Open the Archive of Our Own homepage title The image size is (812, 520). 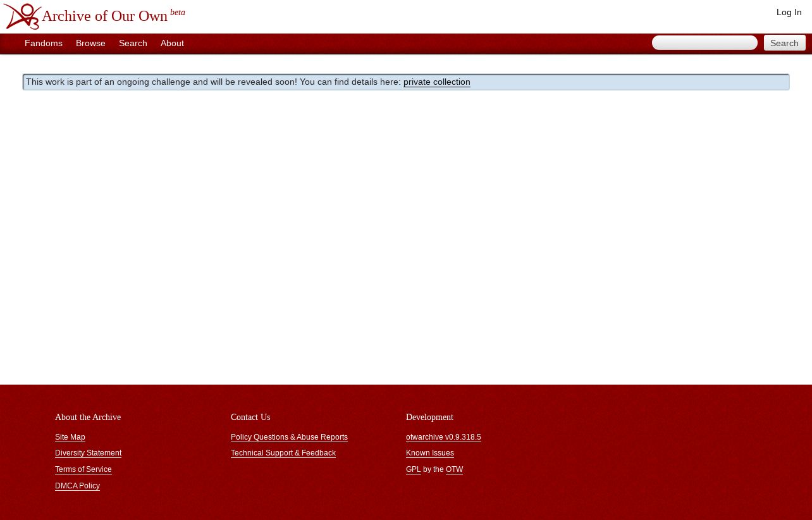(104, 16)
